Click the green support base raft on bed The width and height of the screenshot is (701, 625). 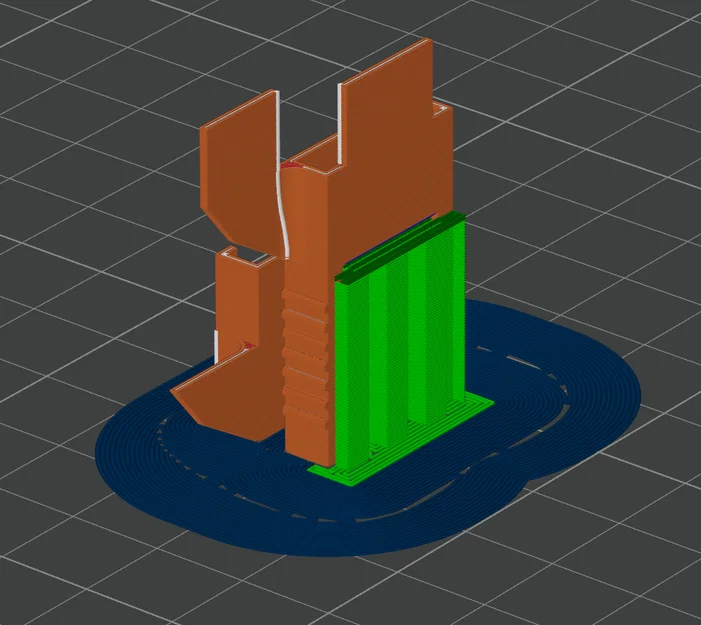pos(402,440)
